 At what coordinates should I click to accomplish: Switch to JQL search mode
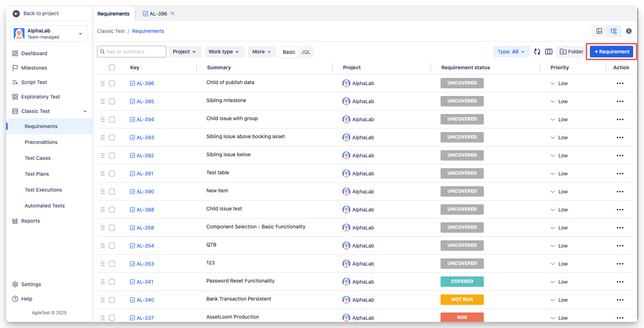306,52
